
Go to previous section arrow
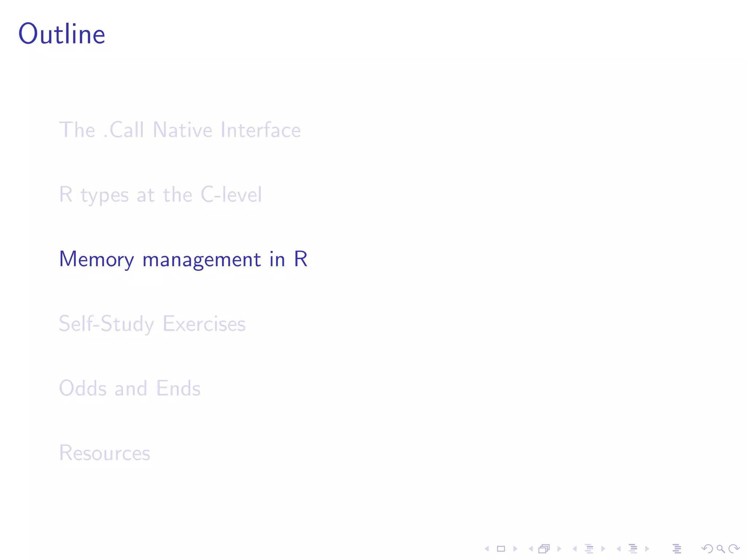(x=619, y=549)
